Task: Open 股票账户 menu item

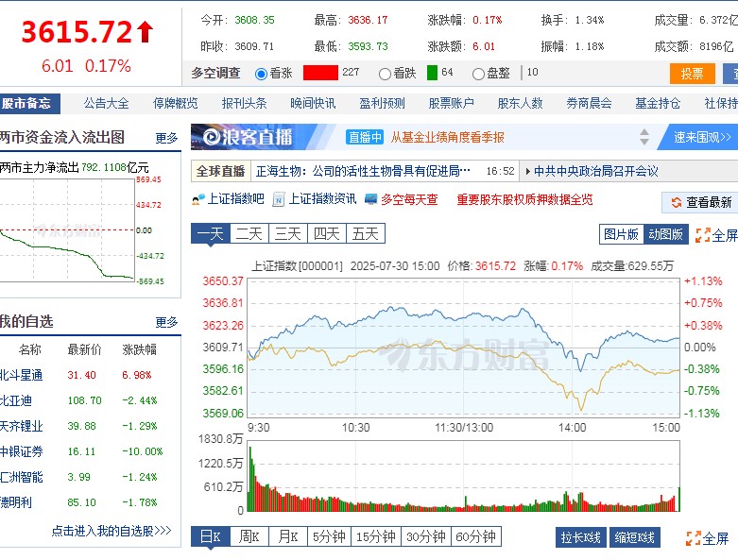Action: coord(451,104)
